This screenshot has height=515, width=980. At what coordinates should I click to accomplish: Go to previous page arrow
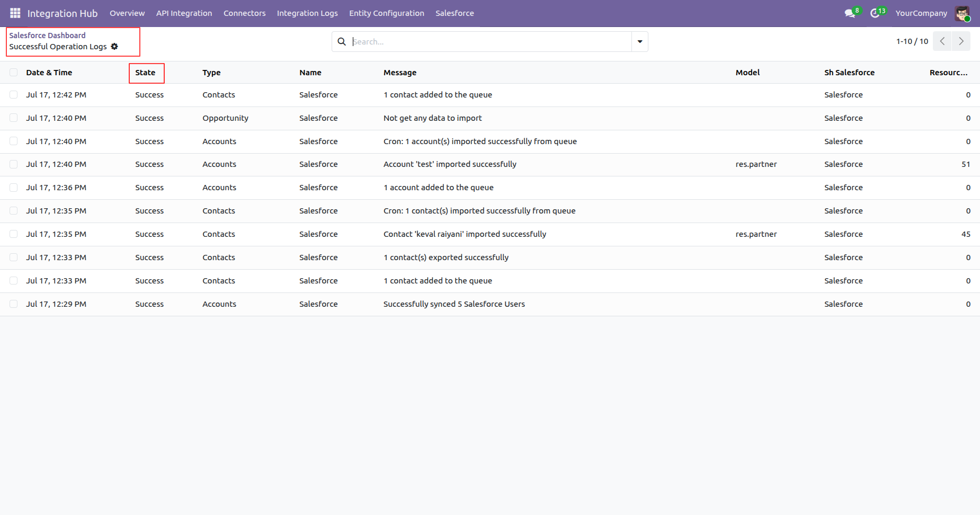click(942, 41)
